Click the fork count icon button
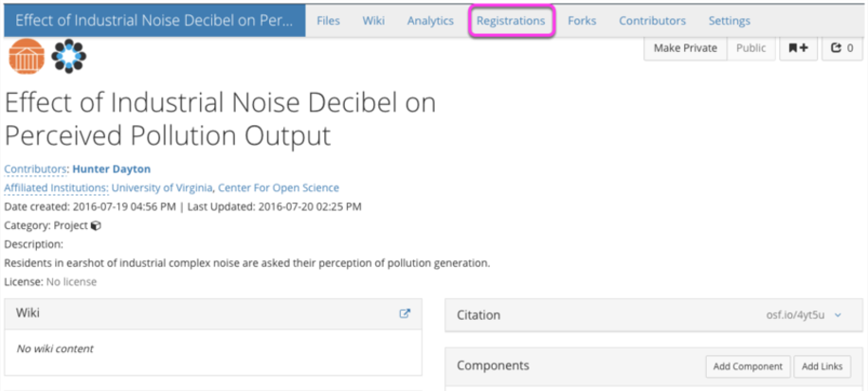868x391 pixels. (841, 48)
